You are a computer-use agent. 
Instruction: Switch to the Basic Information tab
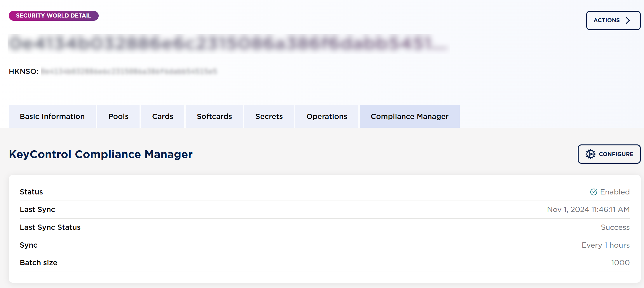52,116
